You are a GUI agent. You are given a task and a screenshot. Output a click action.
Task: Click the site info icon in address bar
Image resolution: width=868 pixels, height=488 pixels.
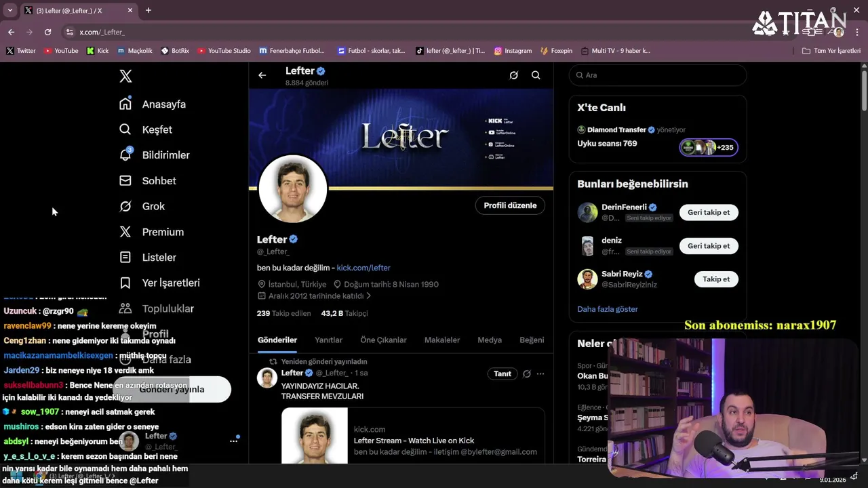69,32
